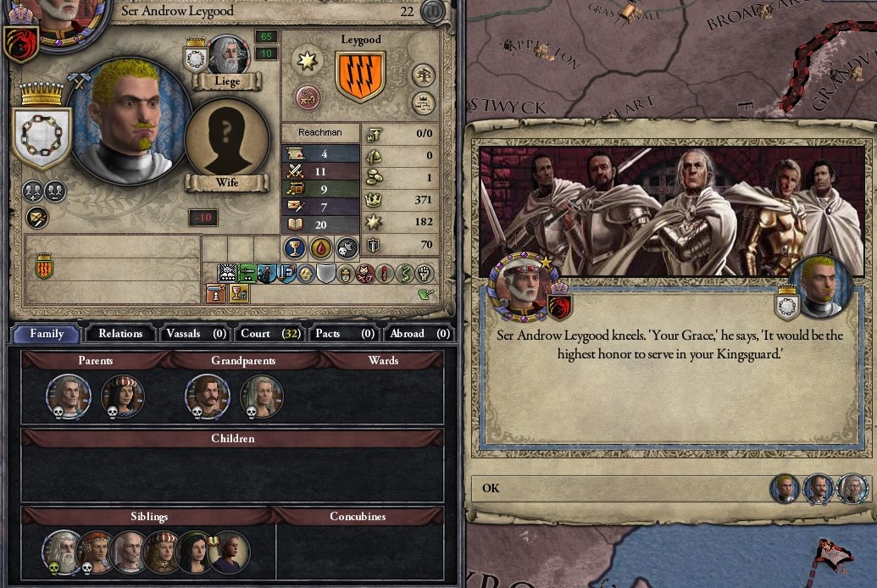Select the Liege portrait

point(228,55)
